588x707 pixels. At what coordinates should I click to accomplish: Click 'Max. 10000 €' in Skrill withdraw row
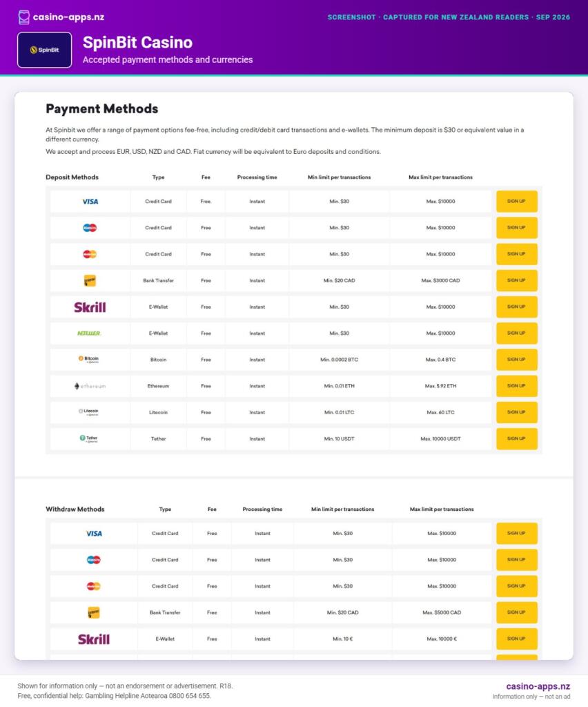click(442, 639)
